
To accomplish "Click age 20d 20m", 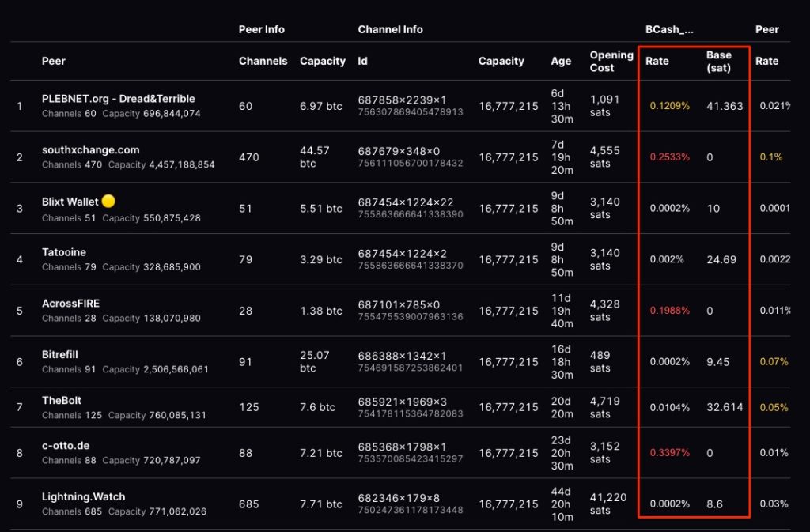I will [561, 407].
